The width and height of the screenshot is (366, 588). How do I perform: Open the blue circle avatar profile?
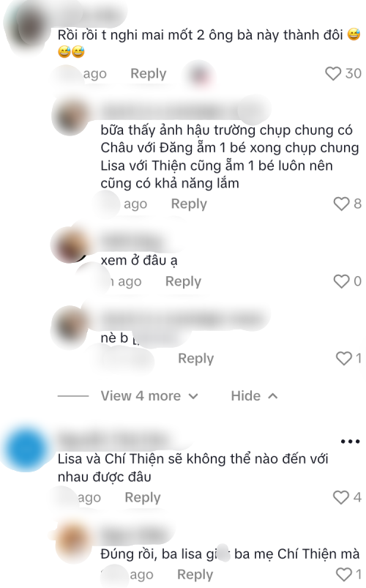click(26, 448)
